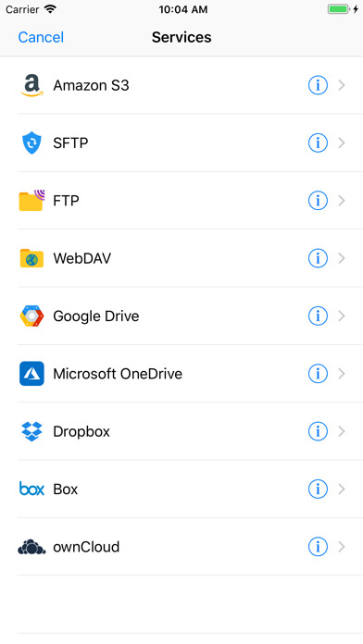Tap the Google Drive hexagon icon
The width and height of the screenshot is (363, 644).
pos(31,316)
